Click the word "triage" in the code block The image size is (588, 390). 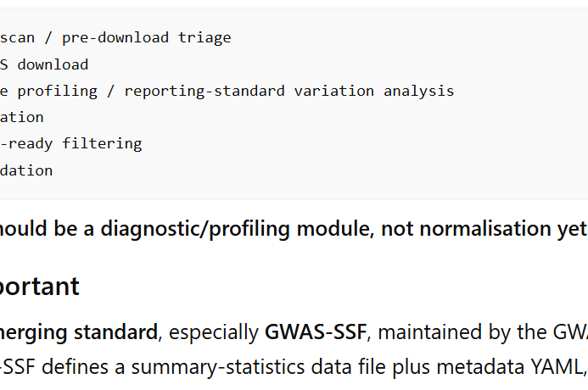click(x=204, y=38)
